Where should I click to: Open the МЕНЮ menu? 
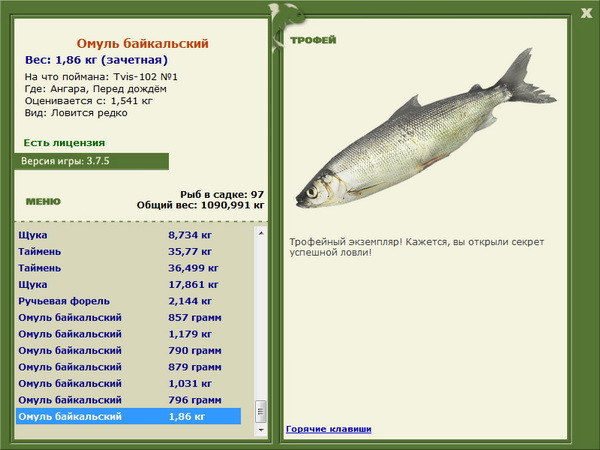(43, 202)
